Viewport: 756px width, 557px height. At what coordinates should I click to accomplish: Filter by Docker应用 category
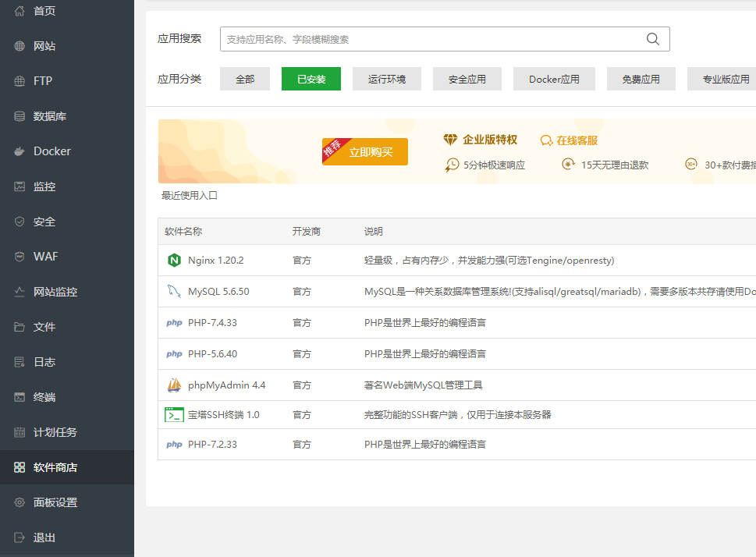pos(554,79)
